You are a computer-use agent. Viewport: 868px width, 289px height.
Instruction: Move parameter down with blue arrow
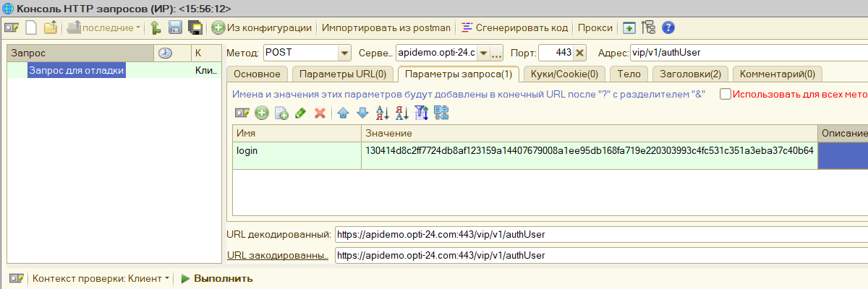click(362, 113)
